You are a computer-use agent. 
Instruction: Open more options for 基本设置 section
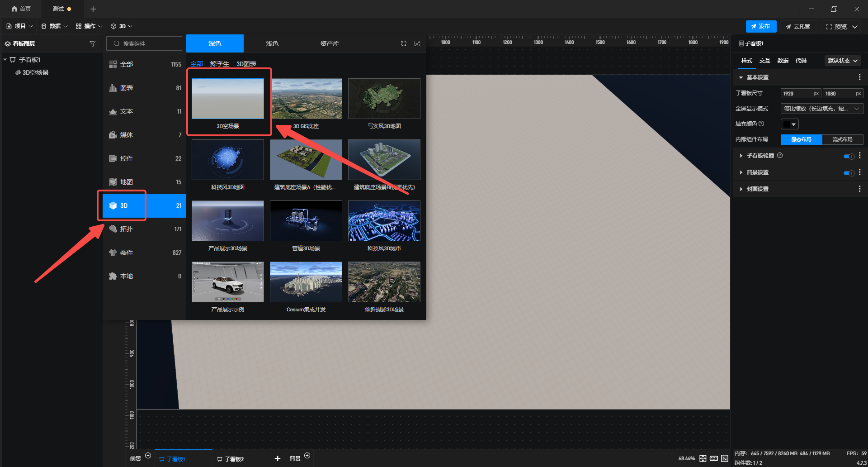coord(859,77)
